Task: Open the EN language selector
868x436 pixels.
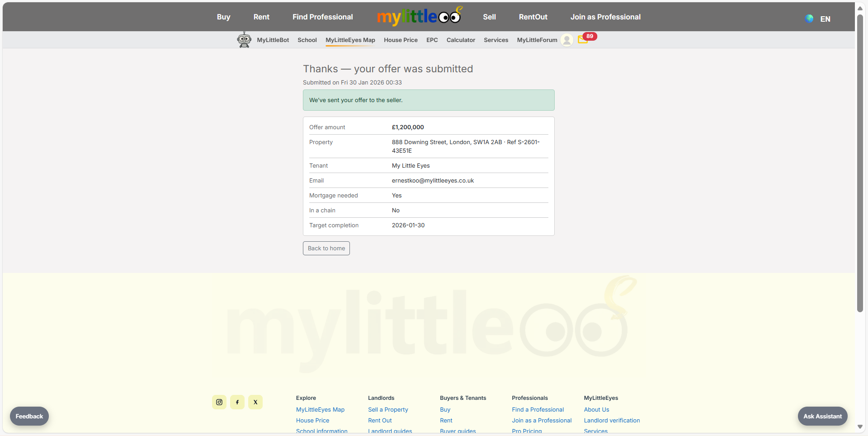Action: pyautogui.click(x=825, y=19)
